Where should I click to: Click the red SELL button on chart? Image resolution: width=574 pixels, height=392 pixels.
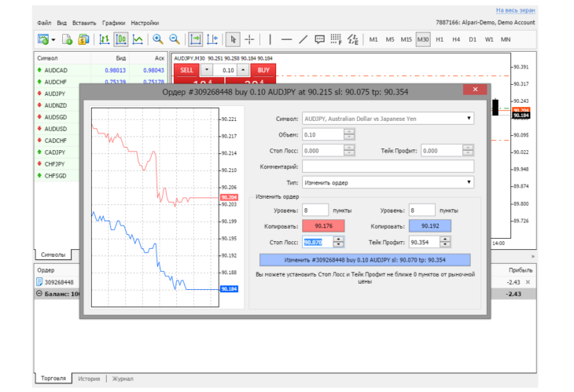click(186, 70)
